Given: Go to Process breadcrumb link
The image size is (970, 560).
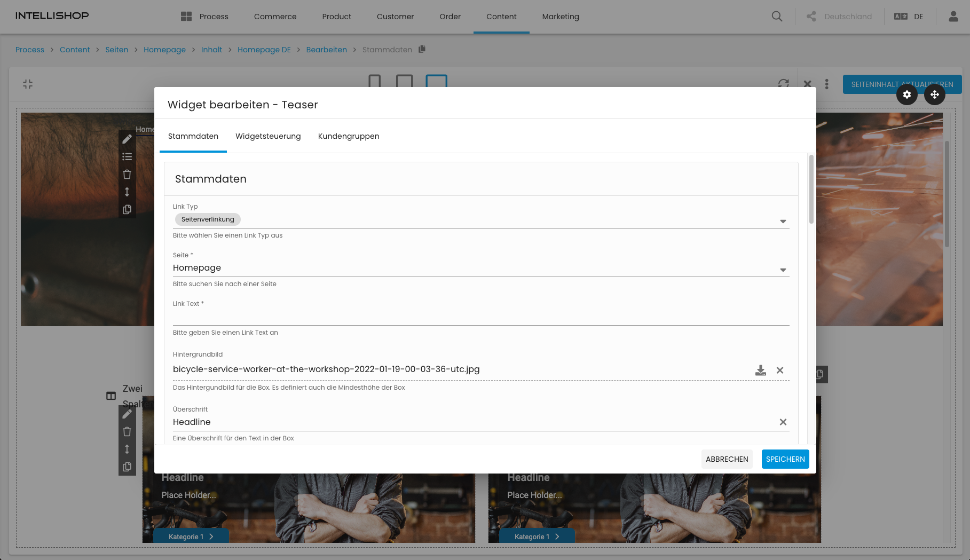Looking at the screenshot, I should click(x=30, y=50).
